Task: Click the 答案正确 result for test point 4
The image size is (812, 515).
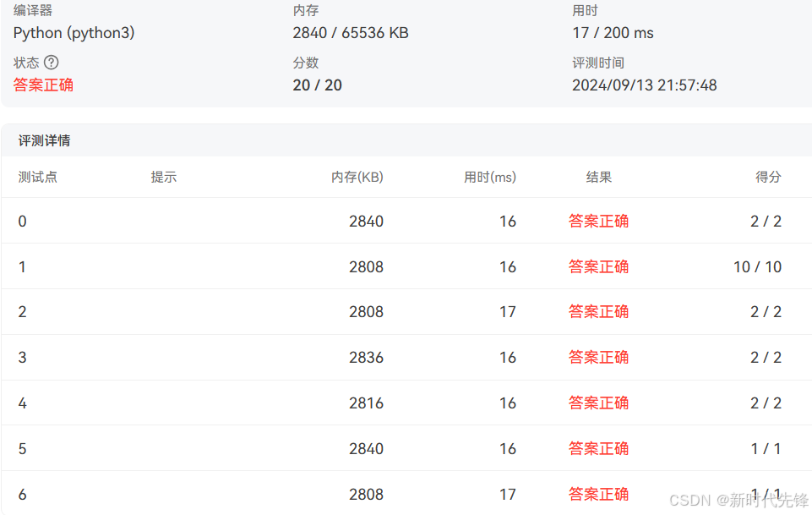Action: 598,403
